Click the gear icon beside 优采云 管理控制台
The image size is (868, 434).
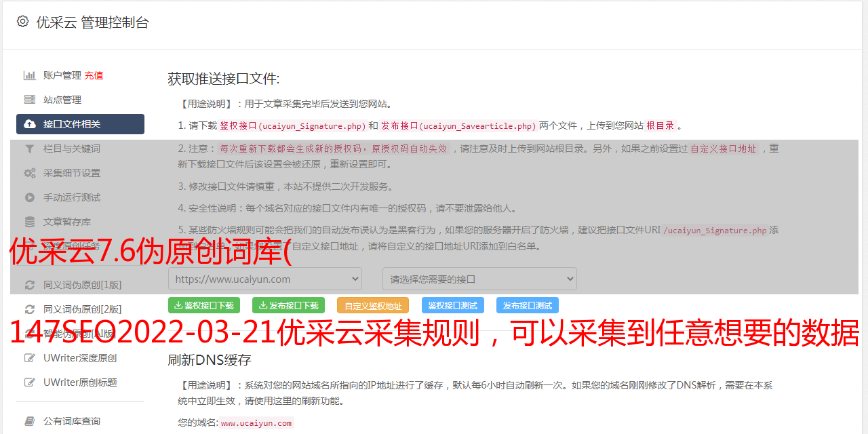tap(23, 22)
